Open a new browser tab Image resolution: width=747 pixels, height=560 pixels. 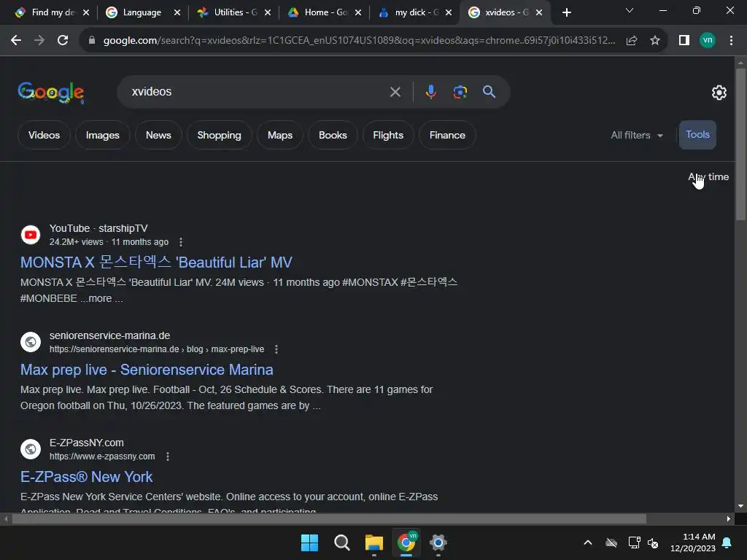566,13
